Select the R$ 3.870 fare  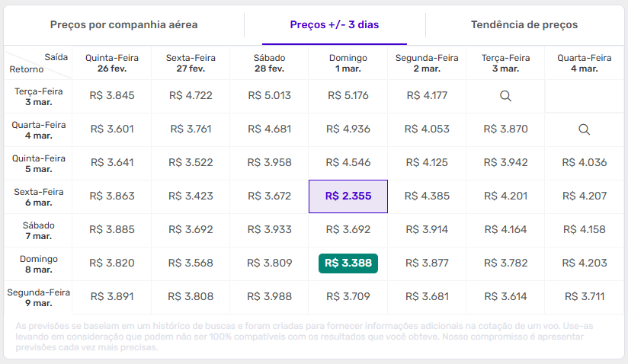pyautogui.click(x=505, y=129)
